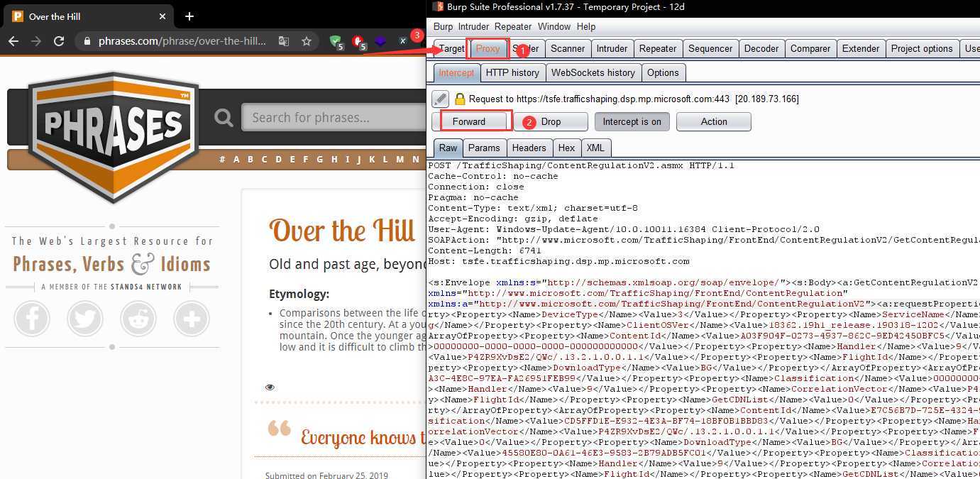Open the Repeater menu in menu bar
980x479 pixels.
click(x=513, y=26)
